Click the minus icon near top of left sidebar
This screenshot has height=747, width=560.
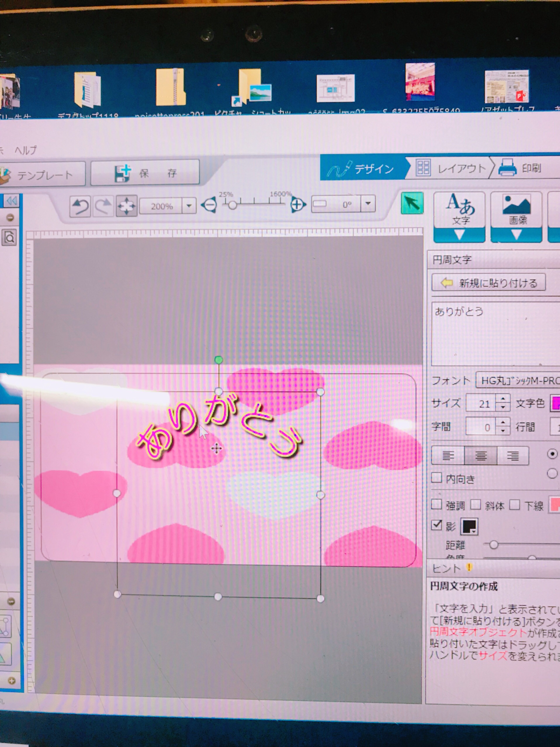pos(11,218)
